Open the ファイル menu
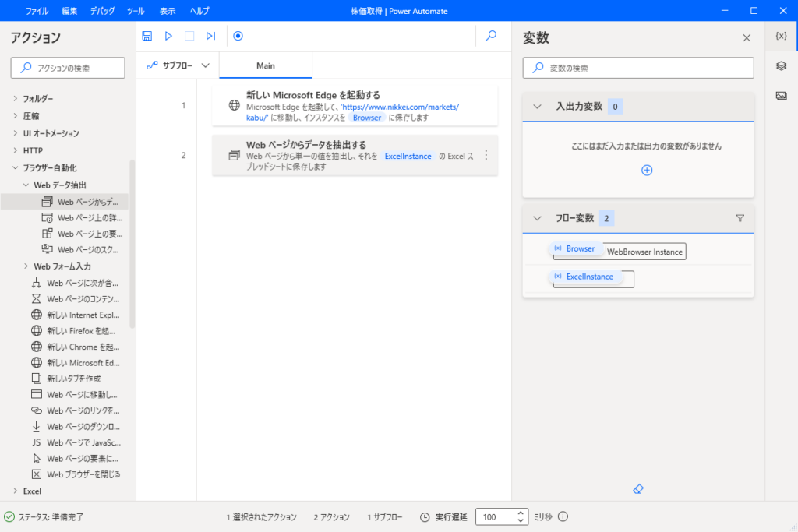Viewport: 798px width, 532px height. point(37,11)
